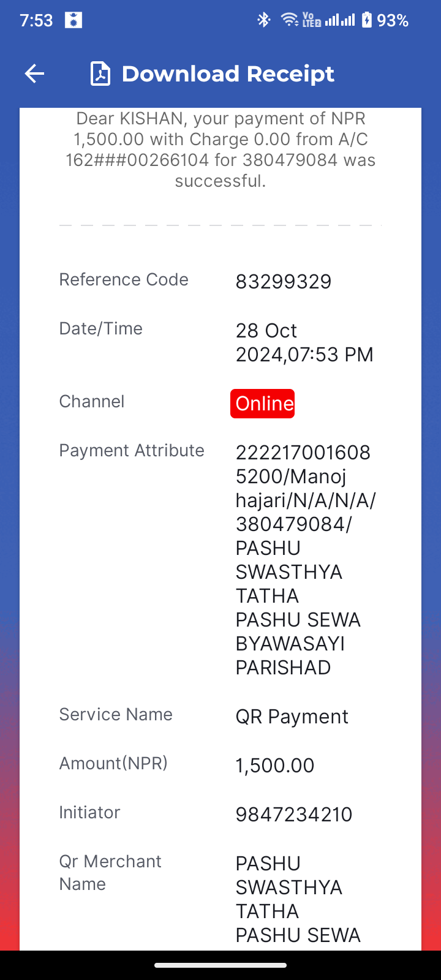Tap the Payment Attribute details text

[x=306, y=560]
